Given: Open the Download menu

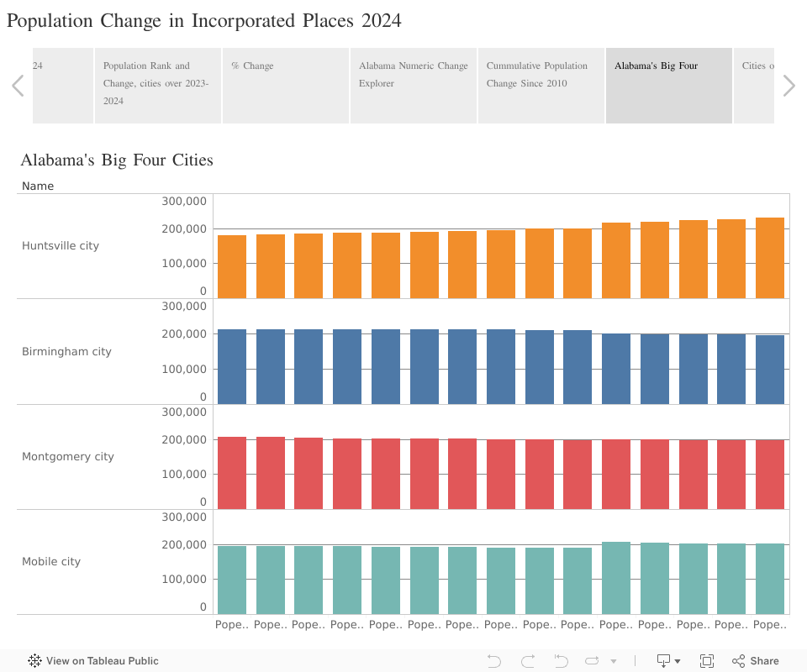Looking at the screenshot, I should pos(668,661).
